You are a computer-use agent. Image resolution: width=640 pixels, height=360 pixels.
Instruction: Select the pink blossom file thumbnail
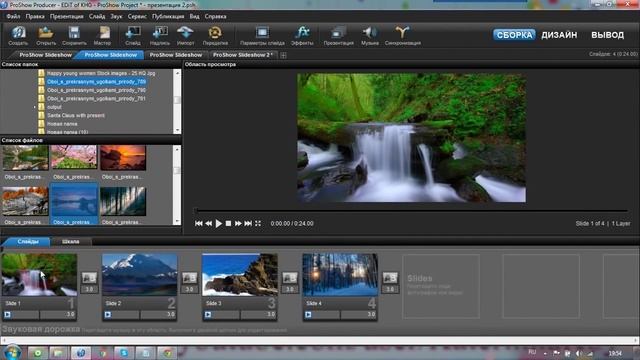(x=74, y=158)
